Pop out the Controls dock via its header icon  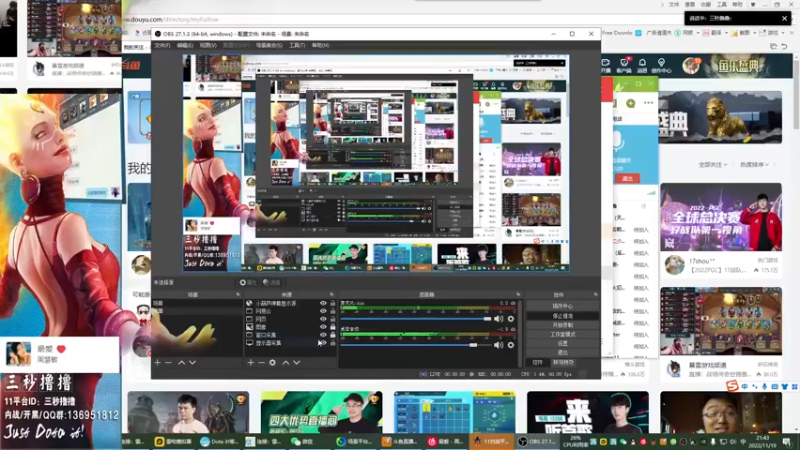pos(595,294)
